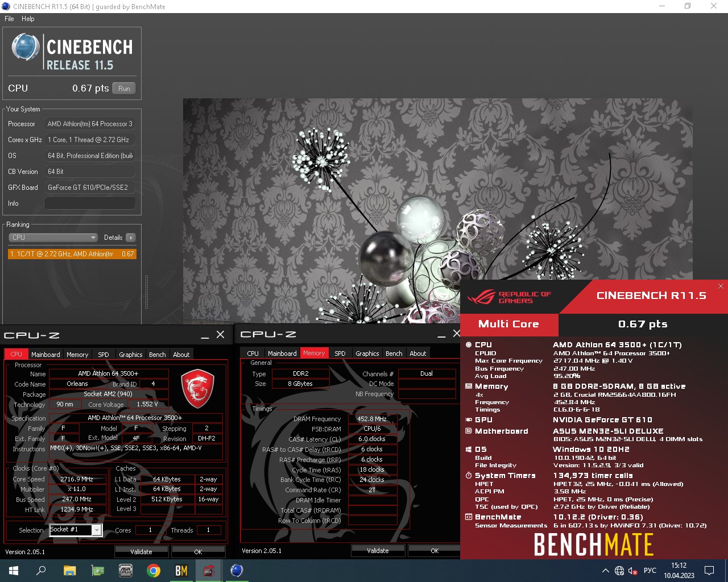728x582 pixels.
Task: Click the Info input field
Action: tap(90, 203)
